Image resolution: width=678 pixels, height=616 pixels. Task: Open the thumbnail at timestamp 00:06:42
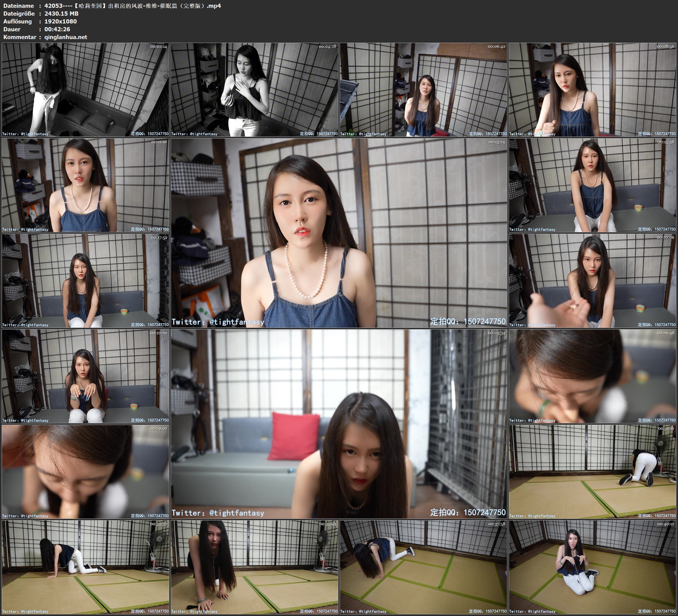(424, 90)
